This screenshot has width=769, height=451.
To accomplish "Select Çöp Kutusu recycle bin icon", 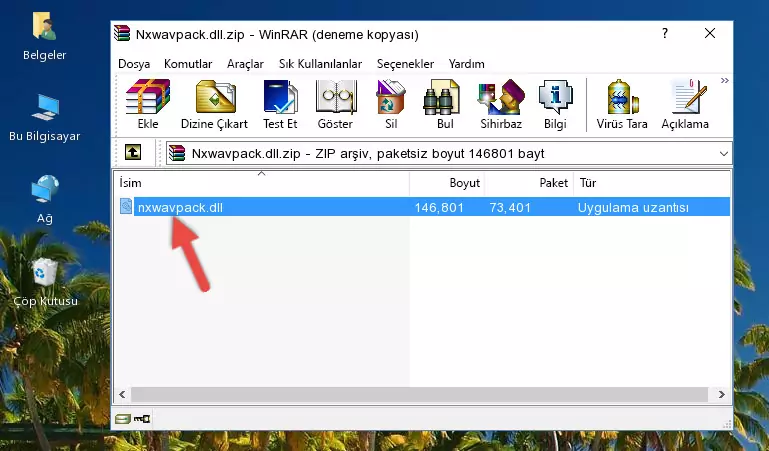I will [x=45, y=271].
